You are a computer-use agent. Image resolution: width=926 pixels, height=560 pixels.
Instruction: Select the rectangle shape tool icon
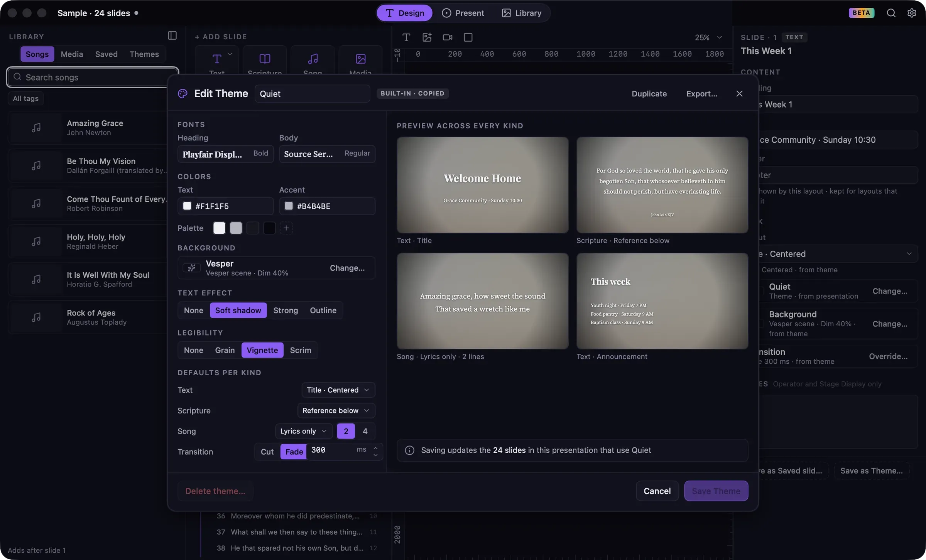(468, 37)
